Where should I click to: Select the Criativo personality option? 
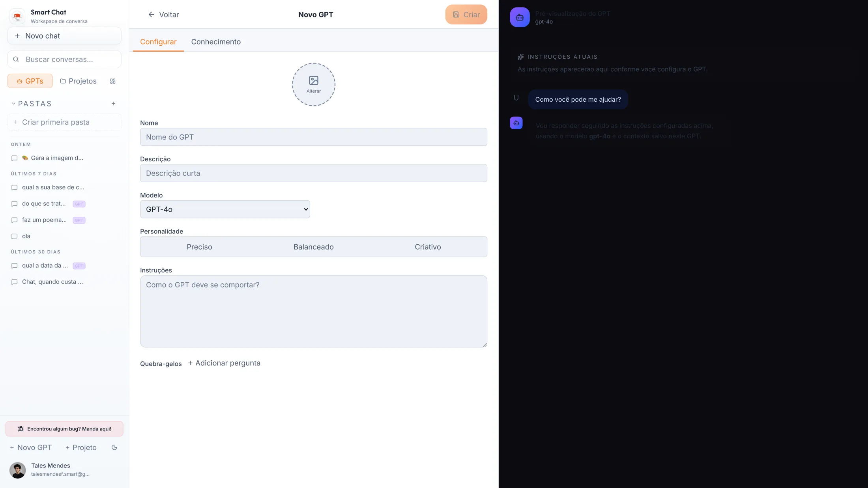click(x=427, y=247)
